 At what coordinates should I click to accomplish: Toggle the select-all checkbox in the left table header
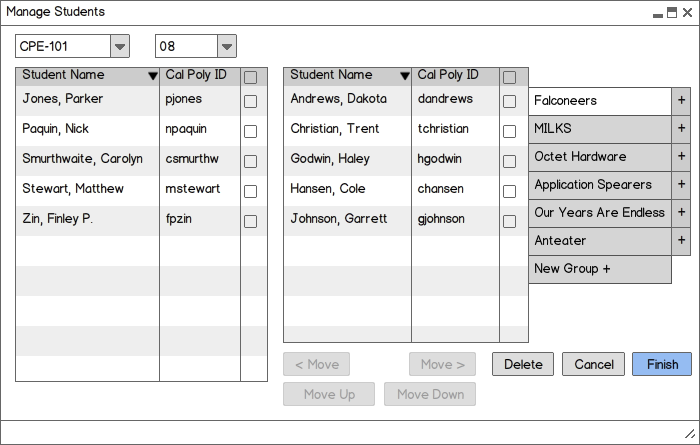pos(250,78)
